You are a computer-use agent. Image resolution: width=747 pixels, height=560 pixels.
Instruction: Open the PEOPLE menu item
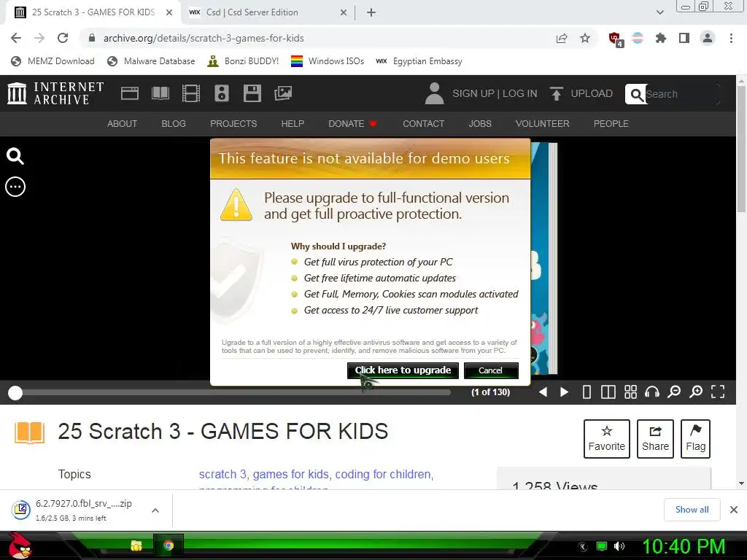coord(611,124)
